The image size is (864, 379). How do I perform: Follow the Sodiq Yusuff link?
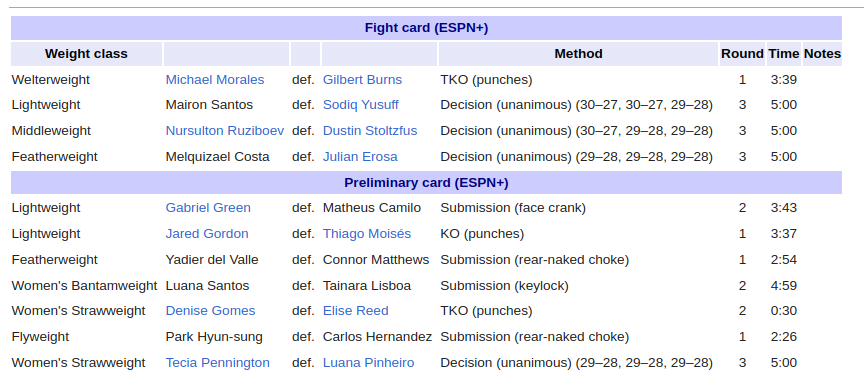pos(361,105)
